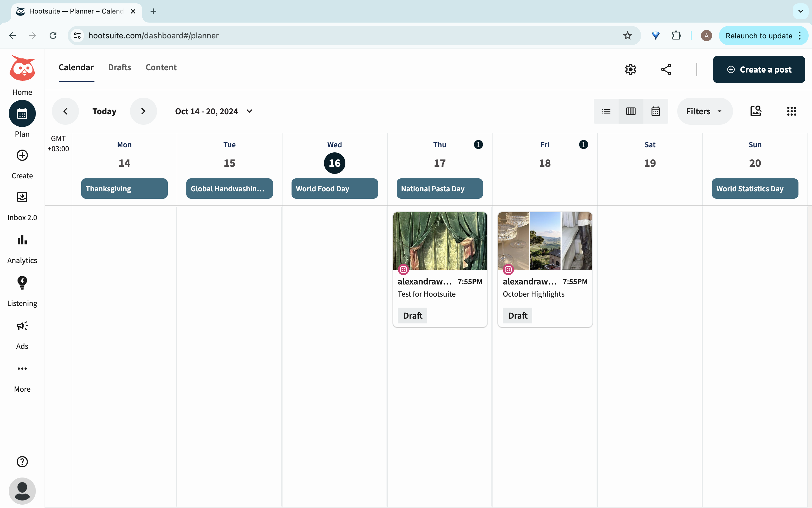Go back in browser history

point(12,36)
